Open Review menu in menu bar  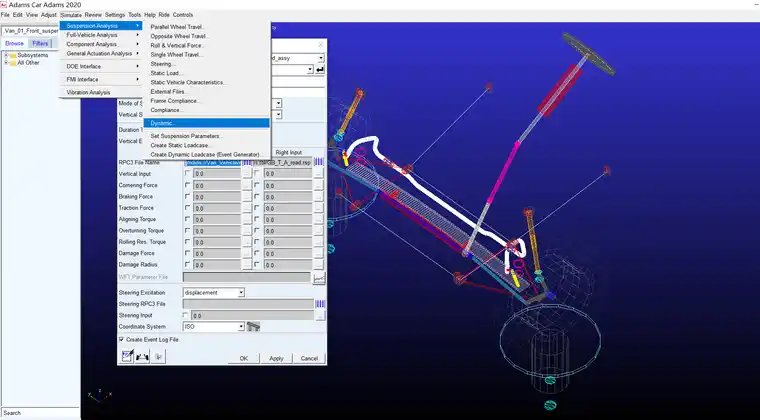tap(93, 15)
